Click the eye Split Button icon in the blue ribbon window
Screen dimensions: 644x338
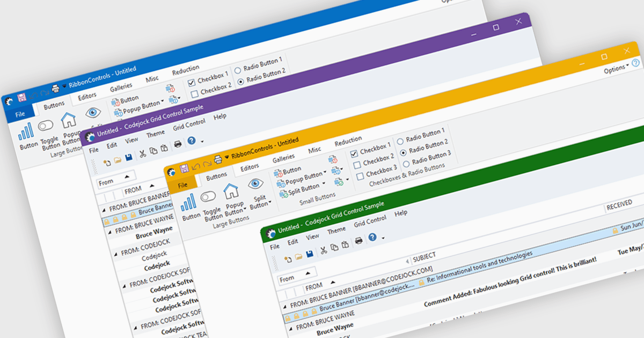click(x=93, y=113)
